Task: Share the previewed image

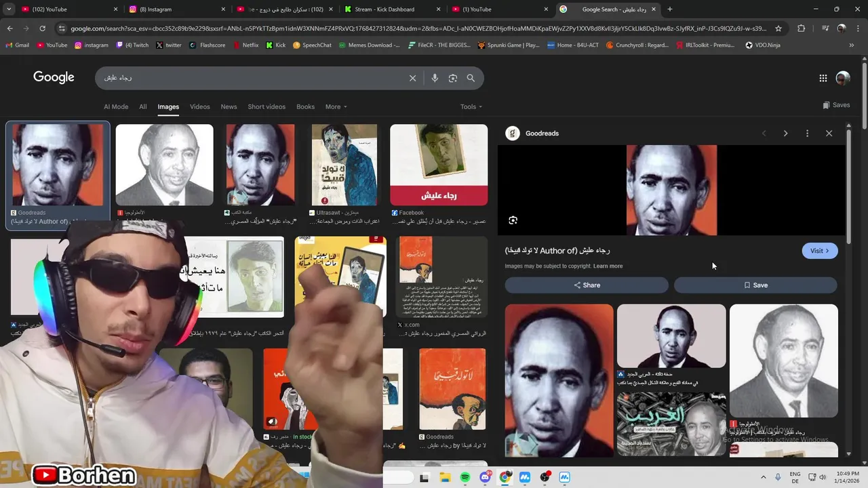Action: pyautogui.click(x=587, y=285)
